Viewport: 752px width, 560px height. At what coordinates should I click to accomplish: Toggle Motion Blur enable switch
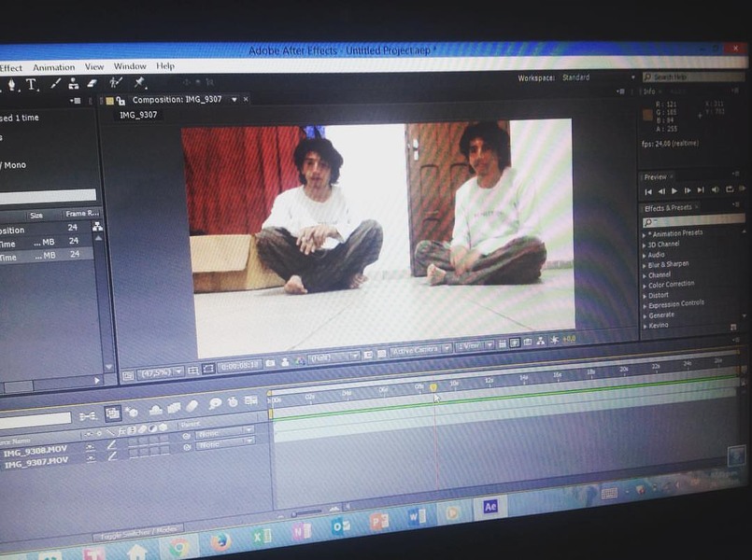[192, 406]
